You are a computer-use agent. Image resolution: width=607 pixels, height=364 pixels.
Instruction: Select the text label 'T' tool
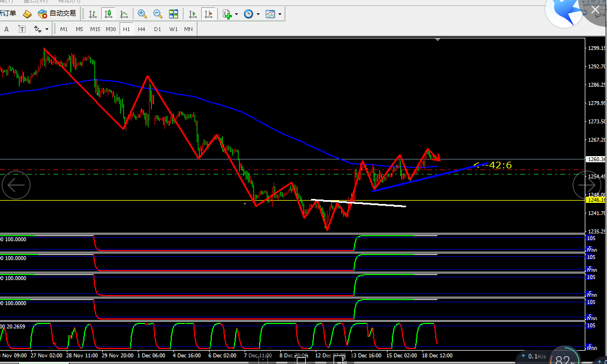pyautogui.click(x=22, y=29)
